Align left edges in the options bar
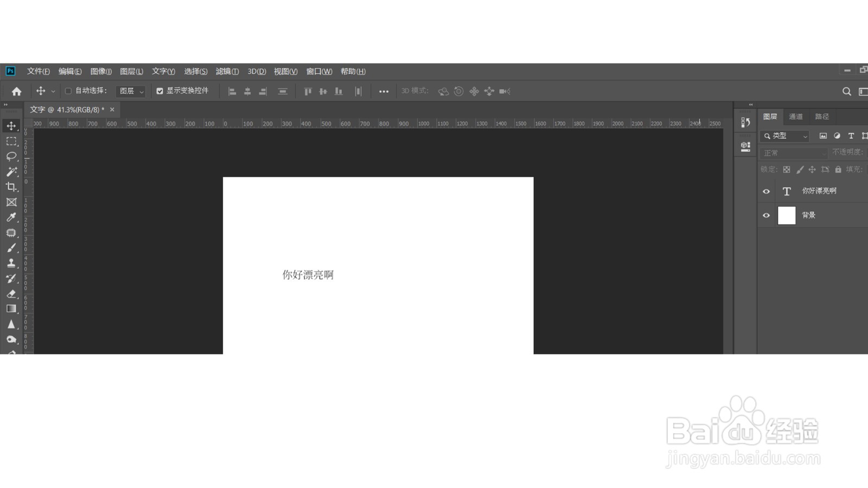 click(232, 91)
